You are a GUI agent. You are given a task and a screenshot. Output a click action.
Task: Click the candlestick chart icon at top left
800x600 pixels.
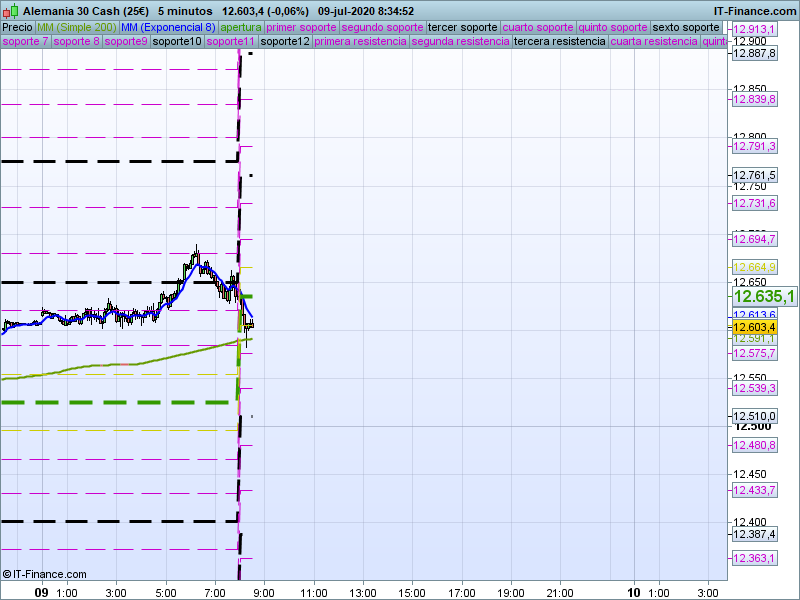pyautogui.click(x=11, y=11)
